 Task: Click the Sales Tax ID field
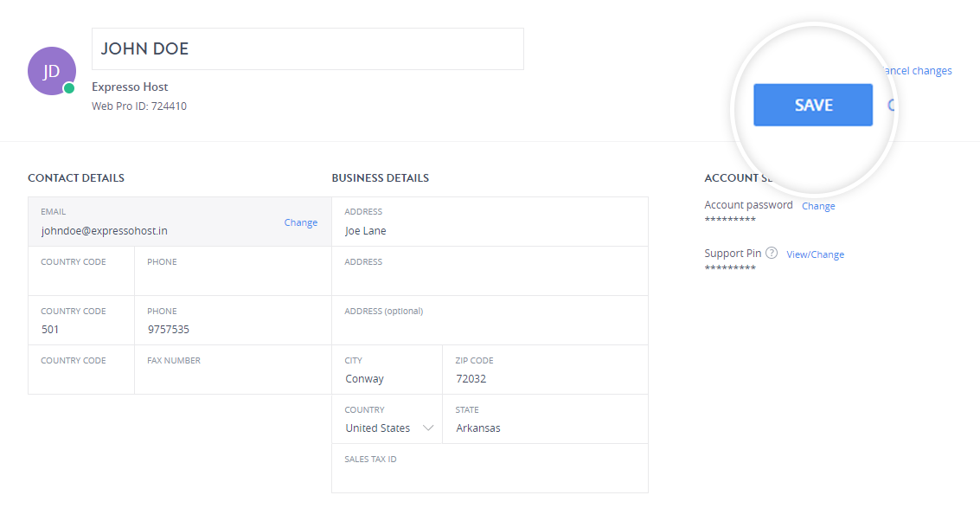490,468
